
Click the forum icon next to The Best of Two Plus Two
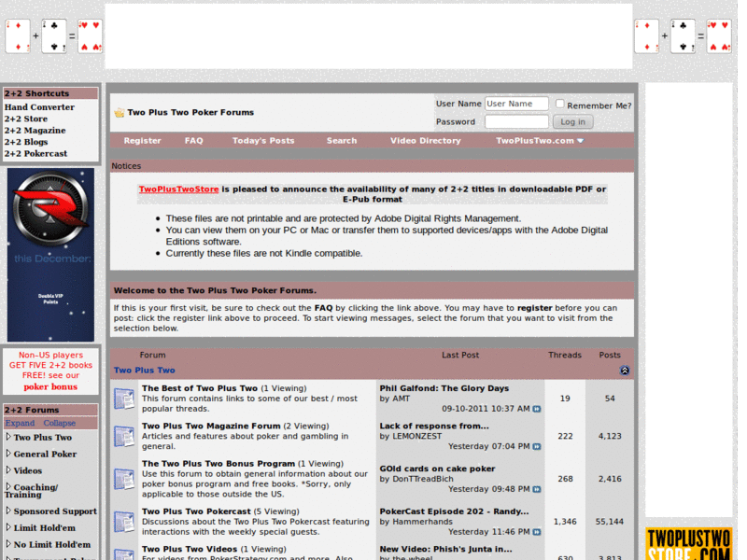click(124, 399)
